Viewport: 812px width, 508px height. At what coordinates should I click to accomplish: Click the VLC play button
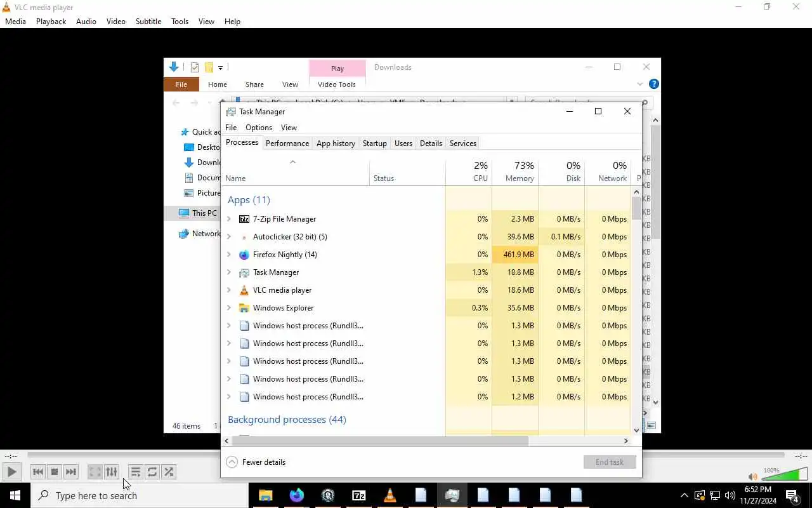[11, 472]
